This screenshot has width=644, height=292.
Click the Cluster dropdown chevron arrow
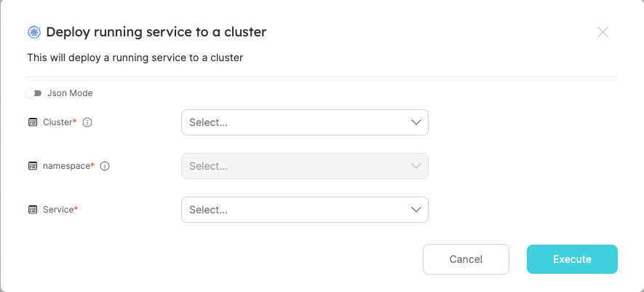(416, 122)
